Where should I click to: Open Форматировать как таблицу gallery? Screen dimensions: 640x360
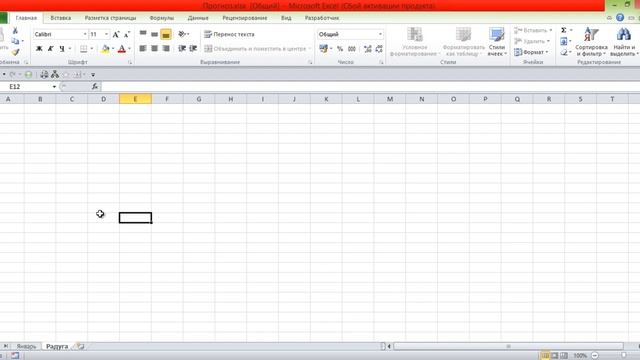point(463,42)
